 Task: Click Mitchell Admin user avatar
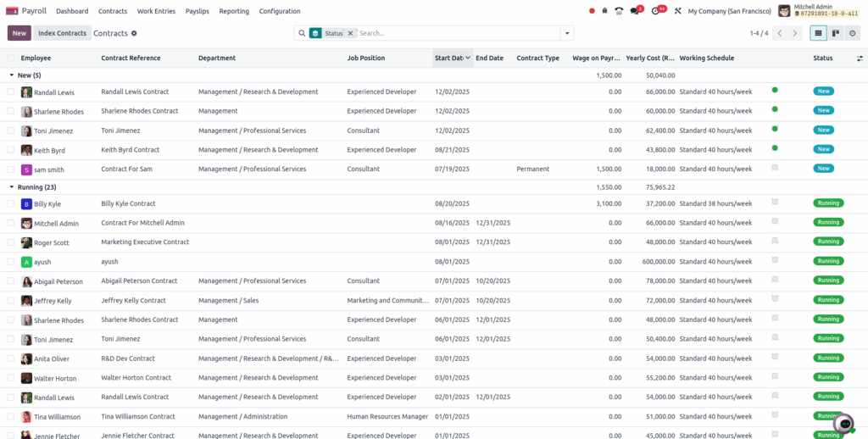784,11
